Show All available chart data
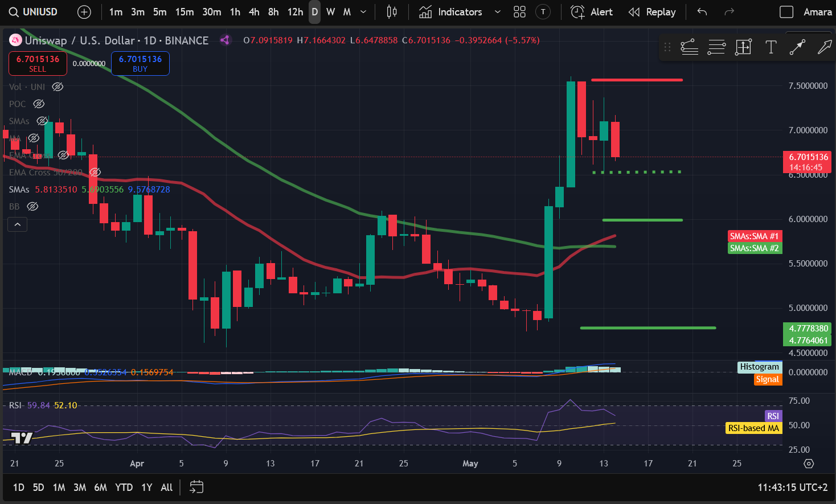This screenshot has width=836, height=504. pos(166,487)
